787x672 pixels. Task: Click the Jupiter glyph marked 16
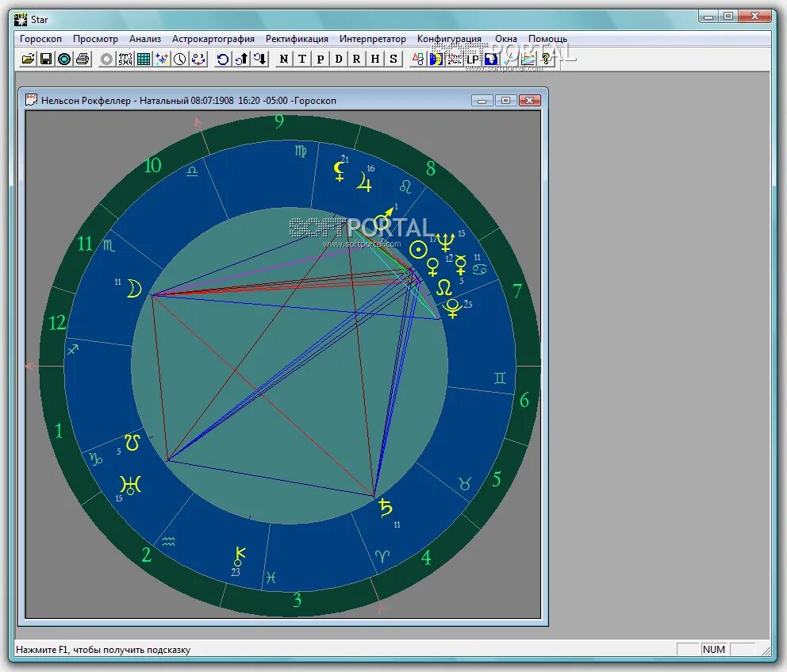point(364,182)
